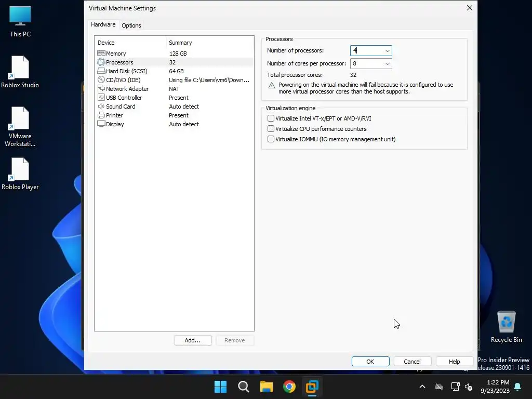Click VMware Workstation taskbar icon
Image resolution: width=532 pixels, height=399 pixels.
click(312, 387)
